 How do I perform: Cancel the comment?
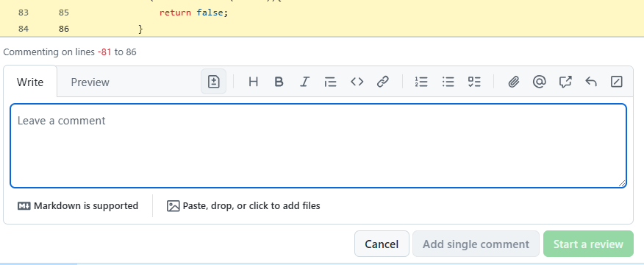(x=382, y=244)
